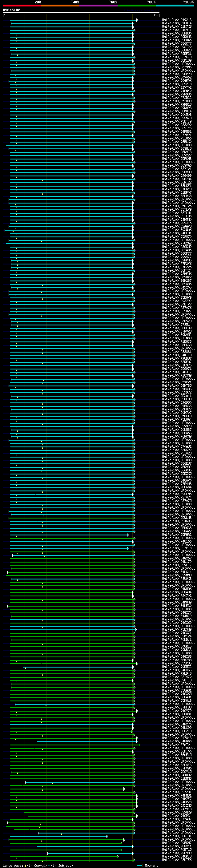Click hit label UniRef100_Q94ER6

pos(177,81)
